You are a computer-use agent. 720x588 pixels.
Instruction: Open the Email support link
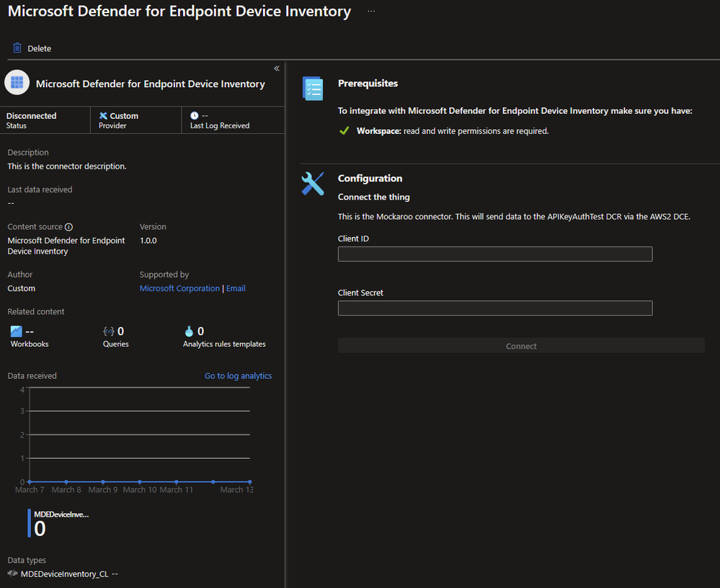tap(236, 288)
